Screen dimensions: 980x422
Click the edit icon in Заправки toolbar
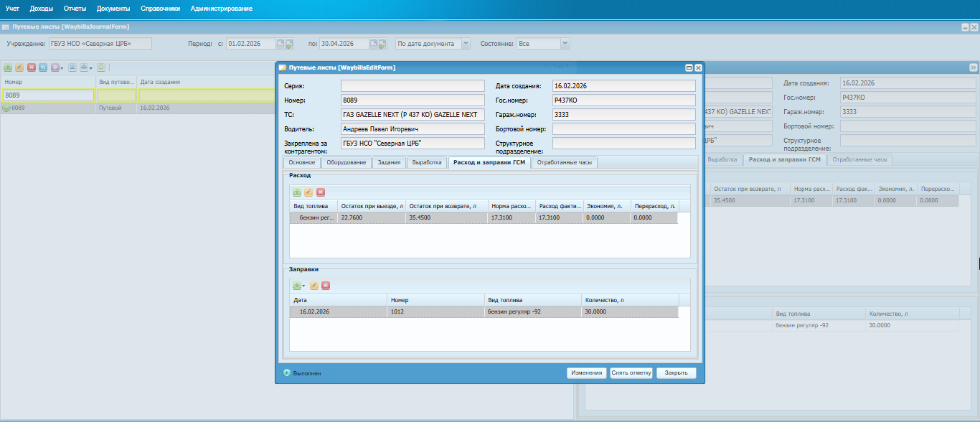coord(314,286)
